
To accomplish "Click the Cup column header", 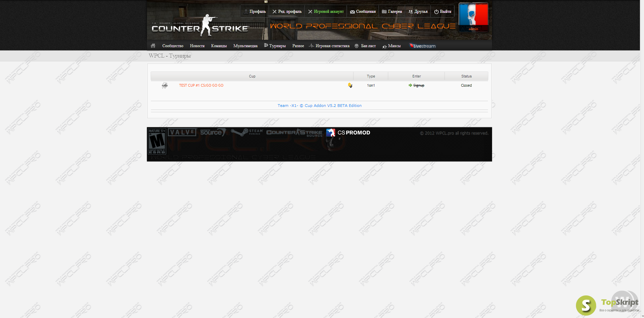I will (x=252, y=76).
